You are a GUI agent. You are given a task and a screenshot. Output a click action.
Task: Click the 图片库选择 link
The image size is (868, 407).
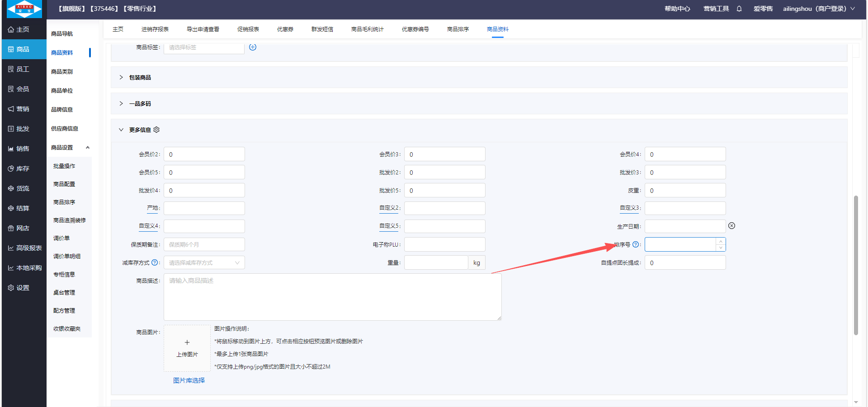click(x=189, y=380)
